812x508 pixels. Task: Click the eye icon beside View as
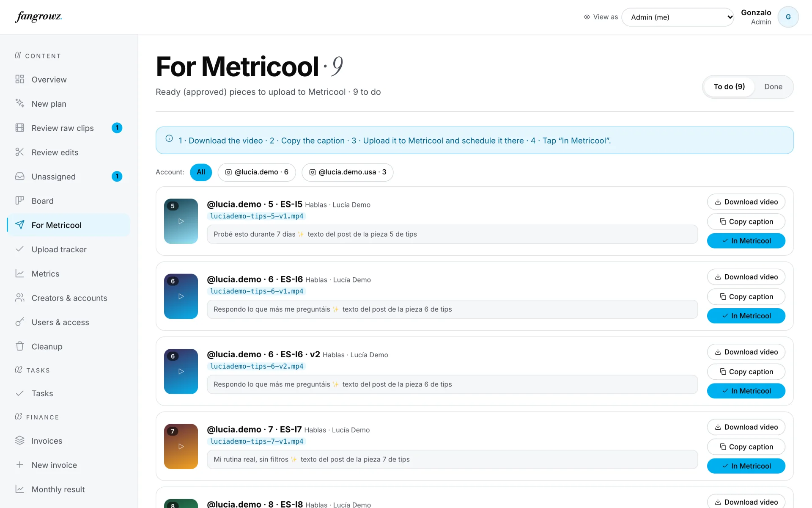587,17
